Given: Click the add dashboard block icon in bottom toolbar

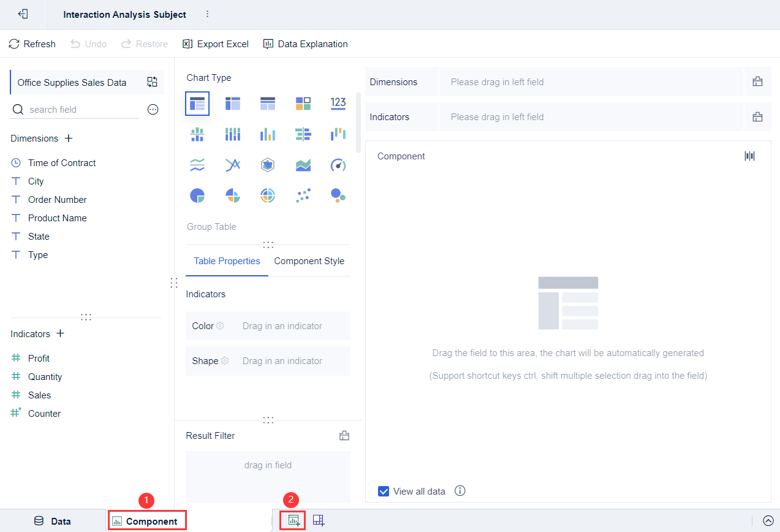Looking at the screenshot, I should pyautogui.click(x=318, y=520).
